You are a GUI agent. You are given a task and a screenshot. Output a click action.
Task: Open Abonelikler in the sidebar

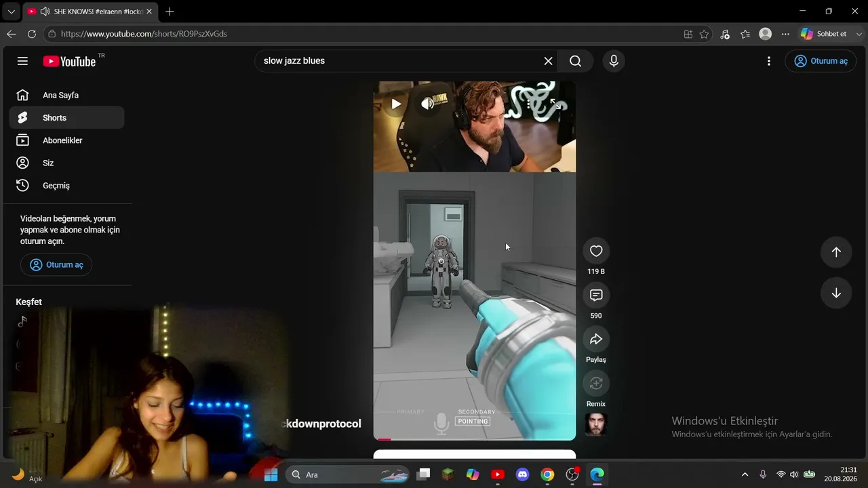(66, 140)
